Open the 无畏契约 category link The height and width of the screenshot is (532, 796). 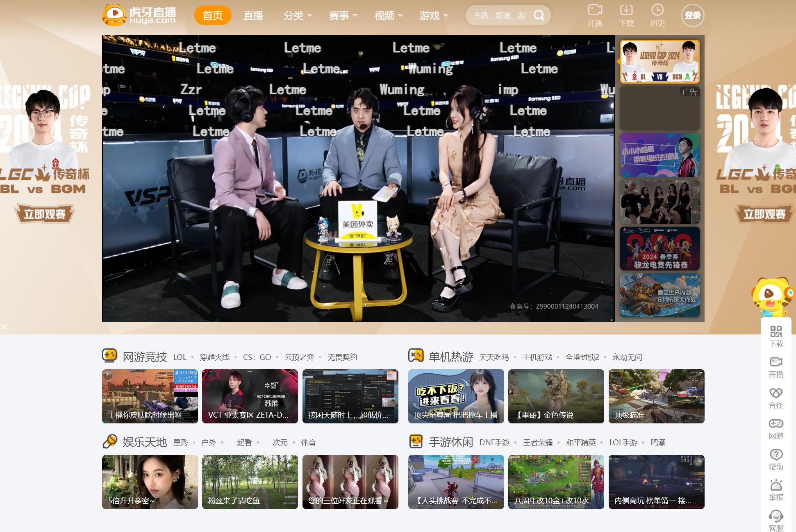pos(342,357)
